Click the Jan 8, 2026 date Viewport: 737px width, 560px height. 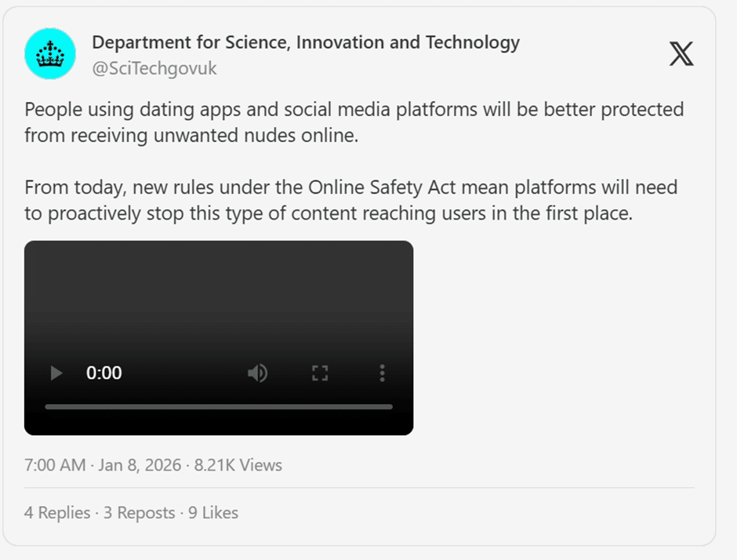tap(141, 465)
